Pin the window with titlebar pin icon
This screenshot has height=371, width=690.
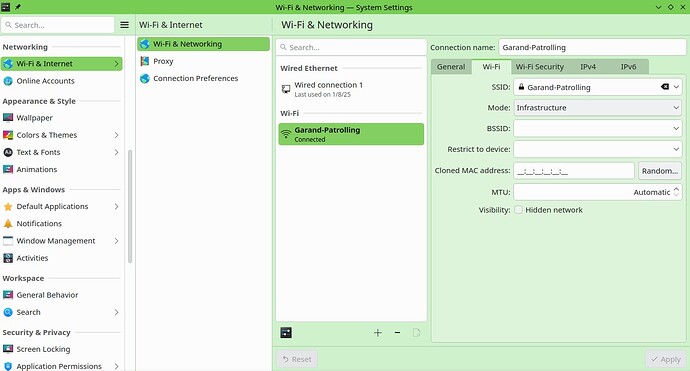(18, 7)
